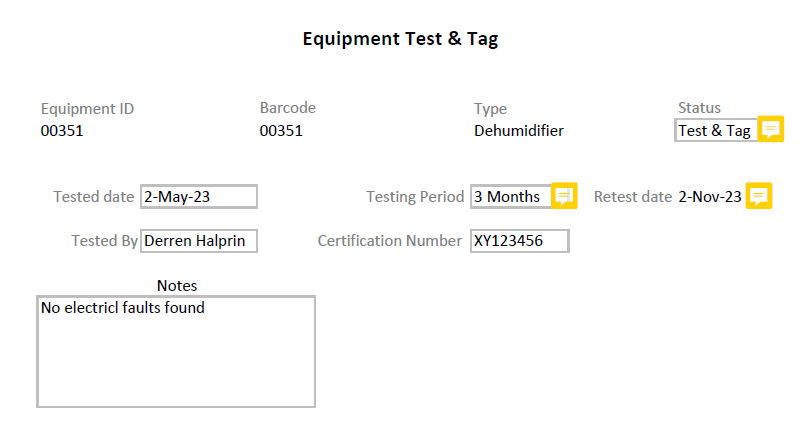Viewport: 802px width, 432px height.
Task: Click the Barcode label heading
Action: tap(288, 108)
